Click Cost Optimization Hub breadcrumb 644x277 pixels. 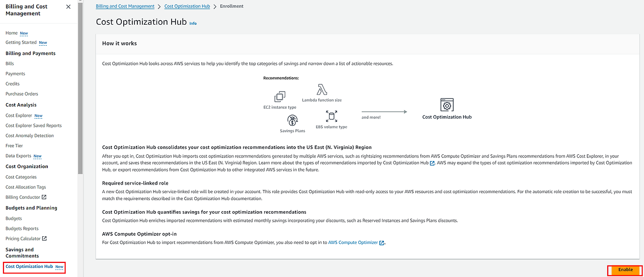click(x=187, y=6)
